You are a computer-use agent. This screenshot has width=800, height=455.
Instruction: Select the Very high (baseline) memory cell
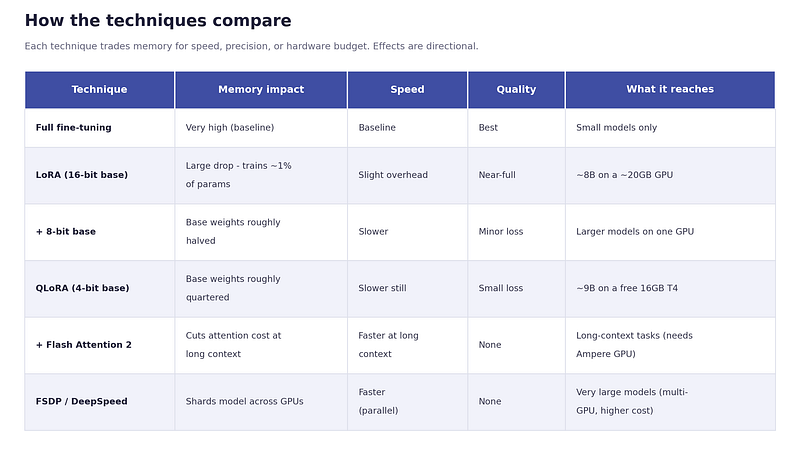click(x=230, y=128)
